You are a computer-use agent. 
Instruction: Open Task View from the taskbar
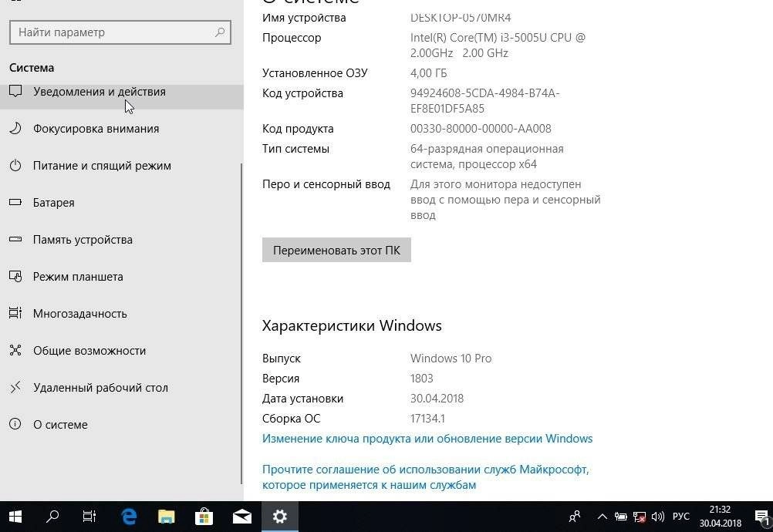point(89,517)
